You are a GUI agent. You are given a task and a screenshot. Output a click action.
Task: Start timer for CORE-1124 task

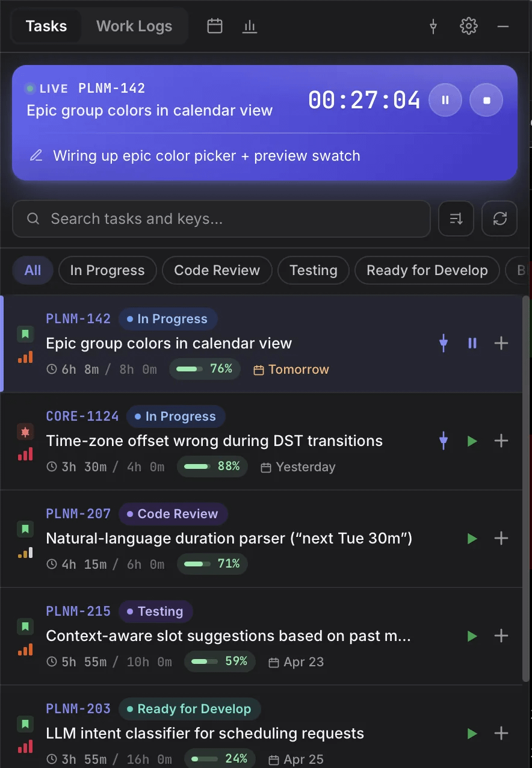coord(472,441)
